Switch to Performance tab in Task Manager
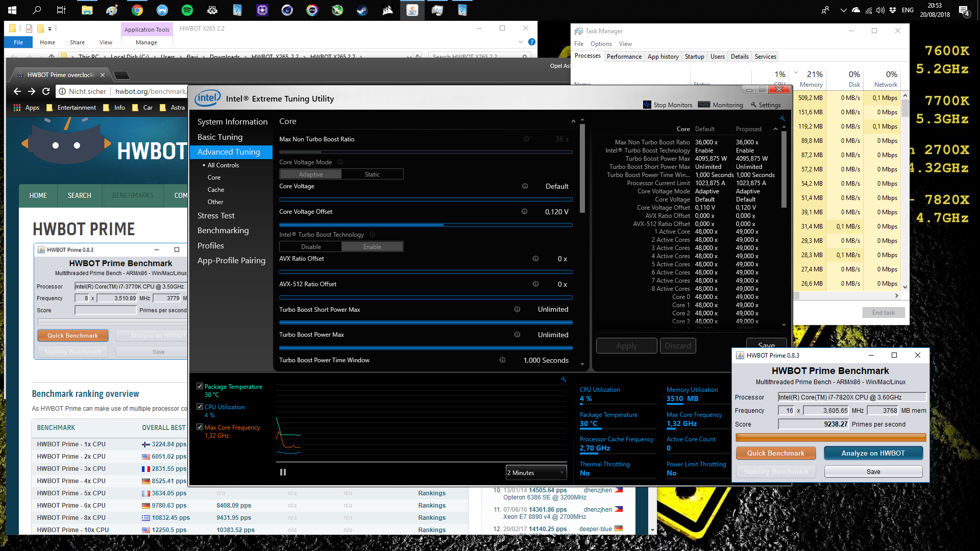This screenshot has width=980, height=551. pyautogui.click(x=624, y=57)
